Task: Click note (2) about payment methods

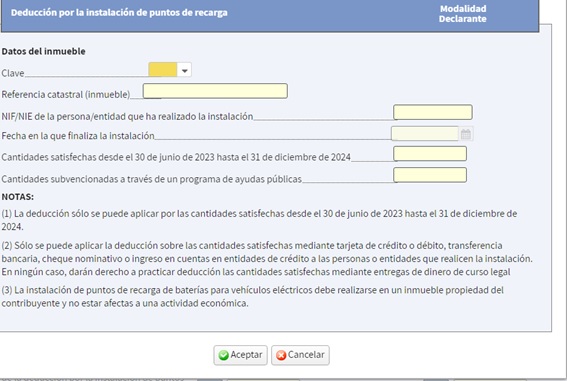Action: pyautogui.click(x=267, y=259)
